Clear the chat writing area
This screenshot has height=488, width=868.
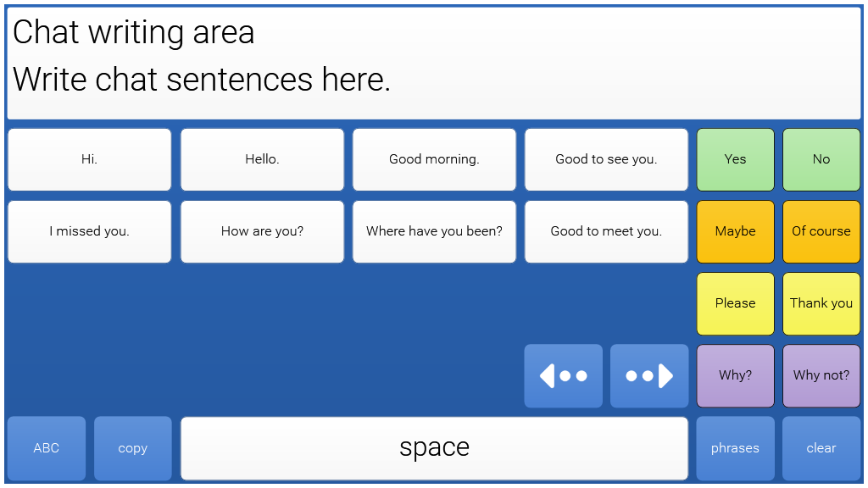coord(821,448)
